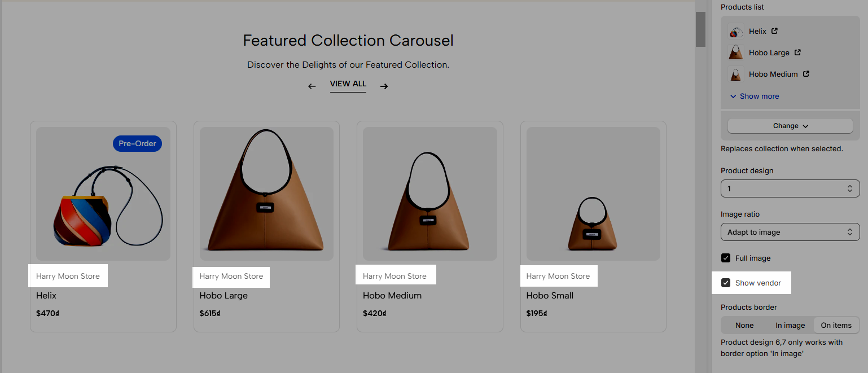The image size is (868, 373).
Task: Click the Hobo Large thumbnail in Products list
Action: click(735, 53)
